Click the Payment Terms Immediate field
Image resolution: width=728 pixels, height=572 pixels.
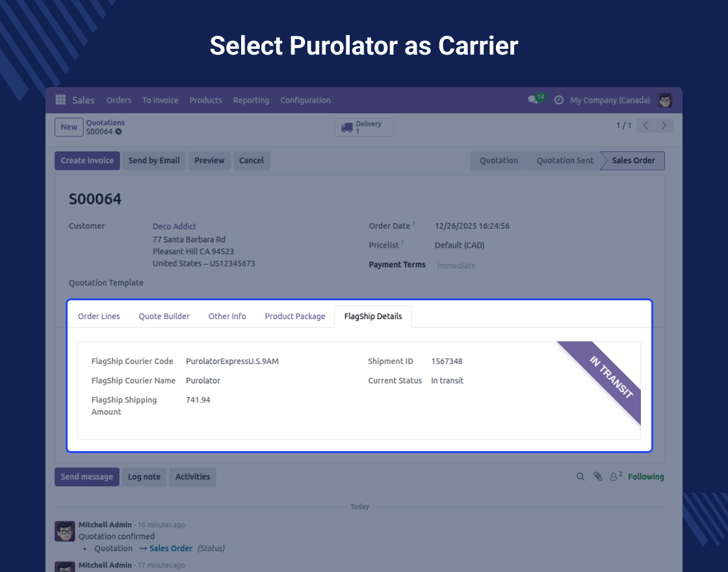[456, 266]
